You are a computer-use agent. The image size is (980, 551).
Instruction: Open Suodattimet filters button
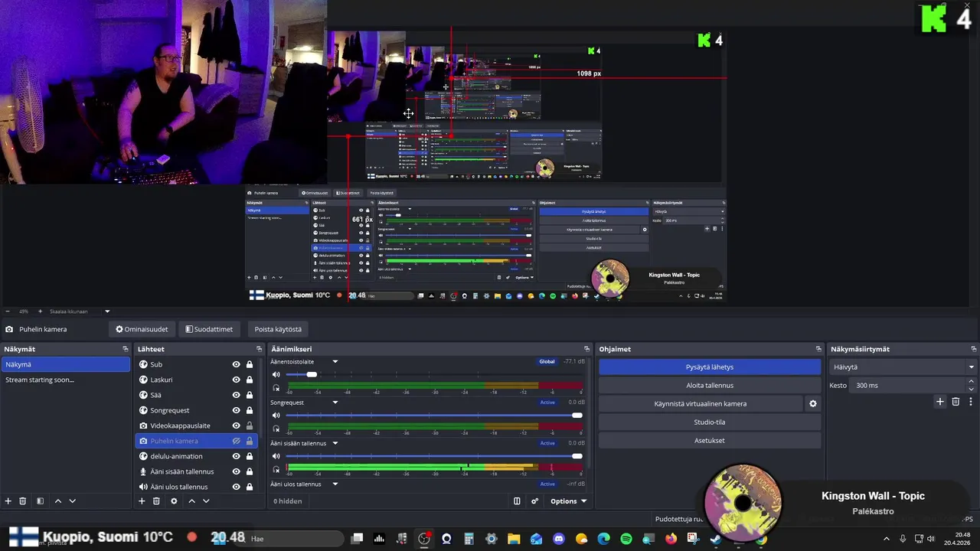pyautogui.click(x=209, y=329)
